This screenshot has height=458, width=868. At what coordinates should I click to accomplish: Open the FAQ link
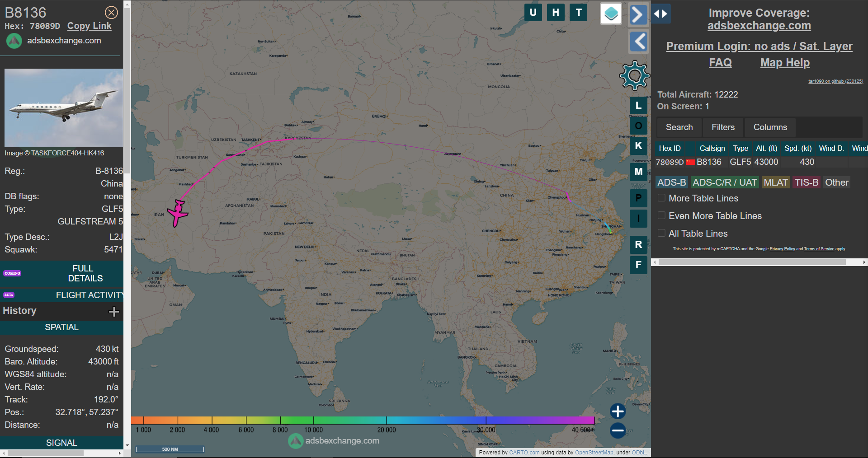coord(720,62)
